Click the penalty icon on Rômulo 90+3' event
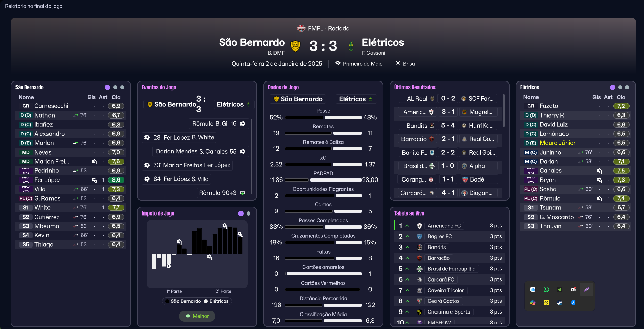Screen dimensions: 644x329 243,193
